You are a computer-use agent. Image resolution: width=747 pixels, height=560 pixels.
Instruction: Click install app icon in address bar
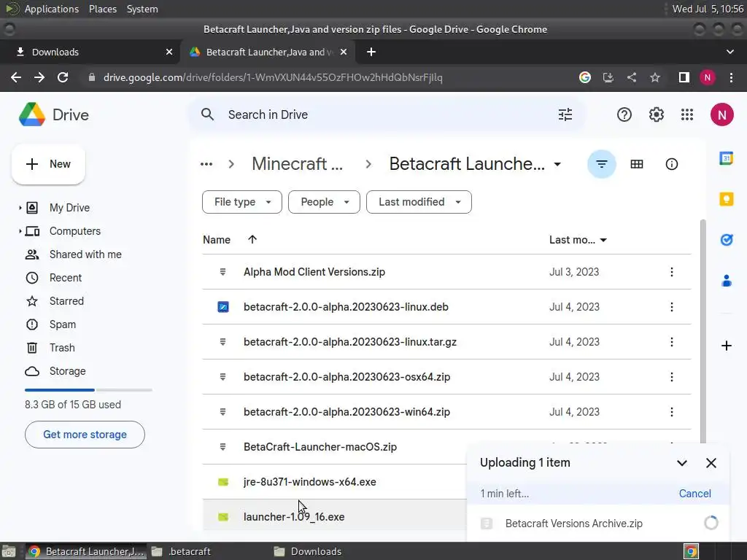point(608,77)
